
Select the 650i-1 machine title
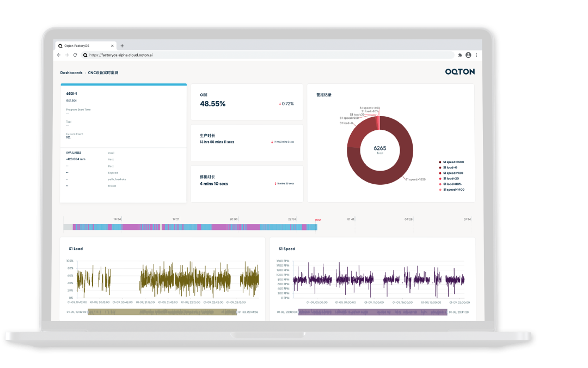click(x=72, y=94)
